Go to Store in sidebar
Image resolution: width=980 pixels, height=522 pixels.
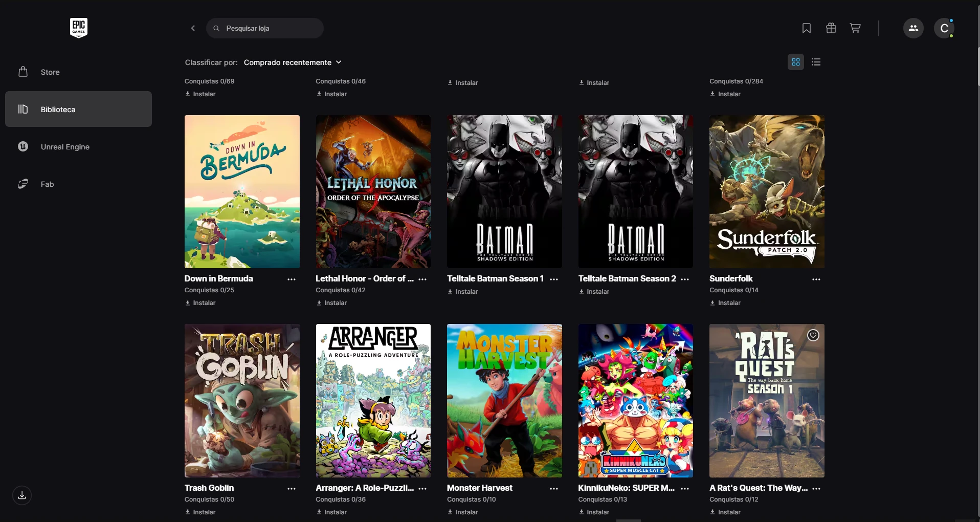78,72
